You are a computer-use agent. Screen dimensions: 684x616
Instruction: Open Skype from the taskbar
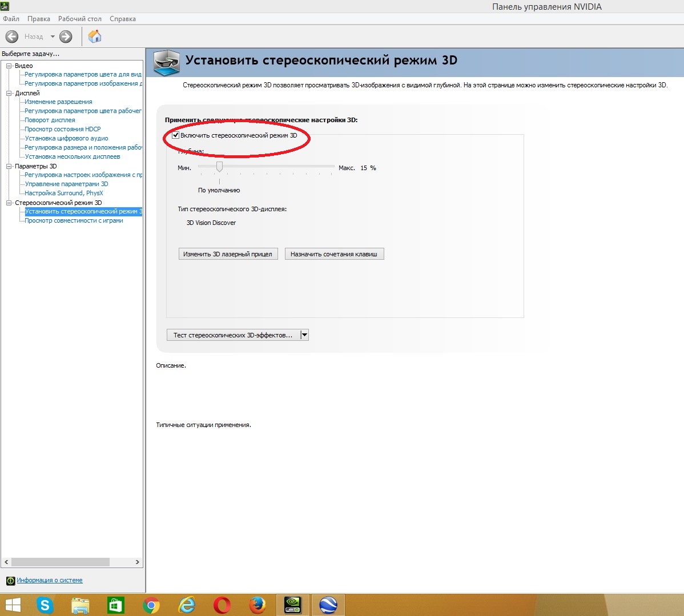pyautogui.click(x=45, y=605)
